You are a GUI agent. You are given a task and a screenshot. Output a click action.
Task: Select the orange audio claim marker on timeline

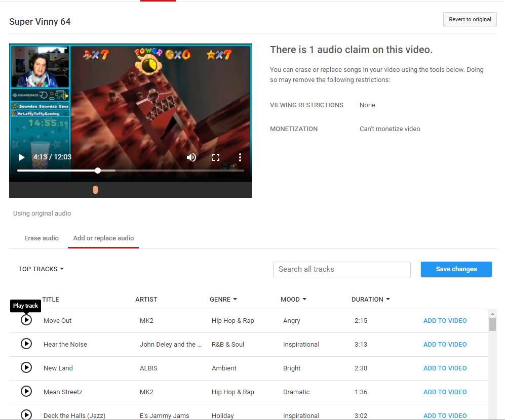pyautogui.click(x=95, y=190)
